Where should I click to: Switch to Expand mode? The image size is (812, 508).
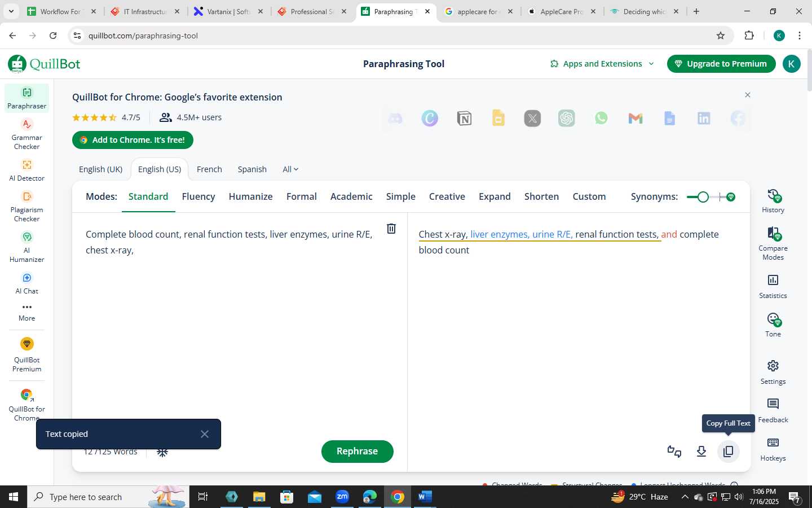(495, 196)
